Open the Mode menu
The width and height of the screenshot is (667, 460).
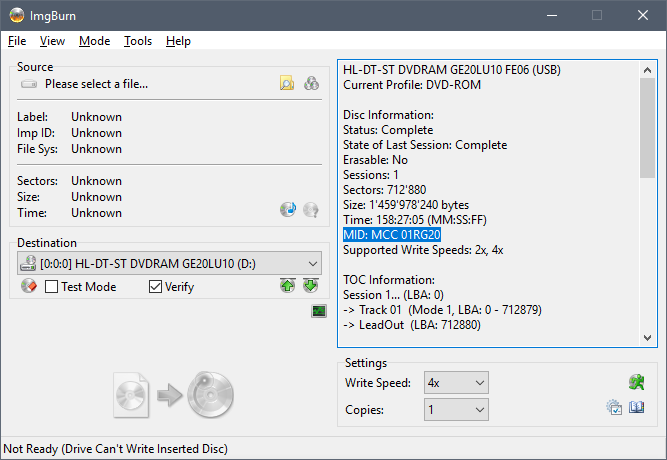pyautogui.click(x=94, y=41)
